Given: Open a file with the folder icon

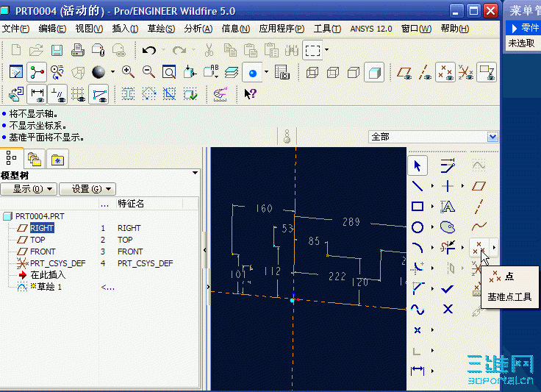Looking at the screenshot, I should tap(36, 50).
